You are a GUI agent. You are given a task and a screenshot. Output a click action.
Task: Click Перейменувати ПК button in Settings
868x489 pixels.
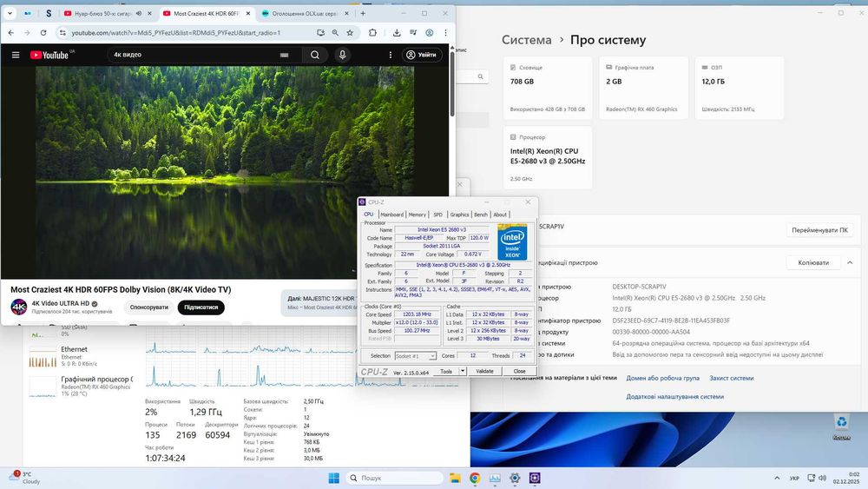pyautogui.click(x=819, y=230)
